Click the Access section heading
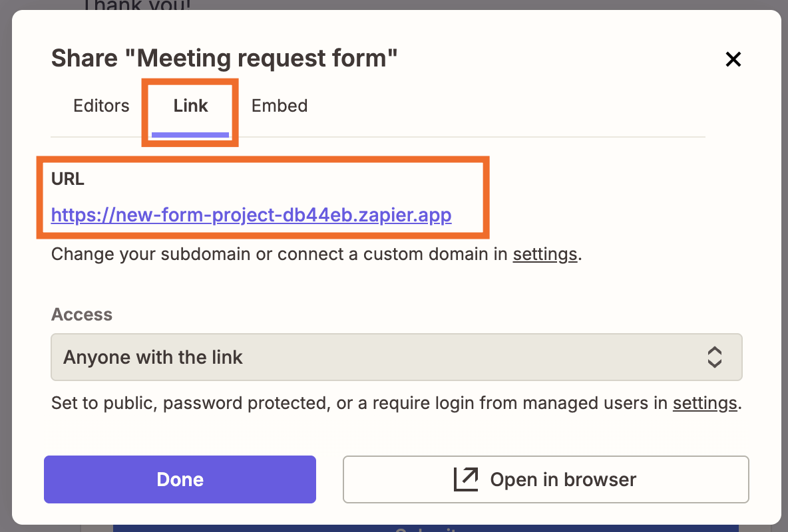Screen dimensions: 788x532 81,314
